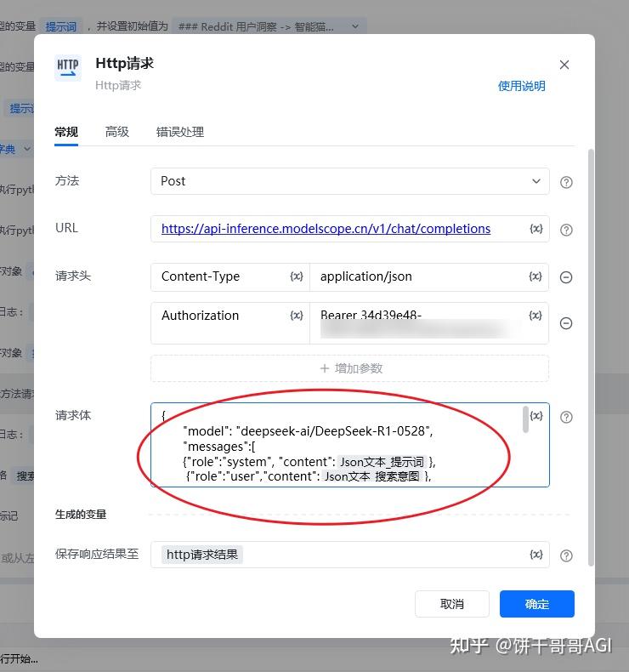
Task: Show help for 保存响应结果至 field
Action: point(566,555)
